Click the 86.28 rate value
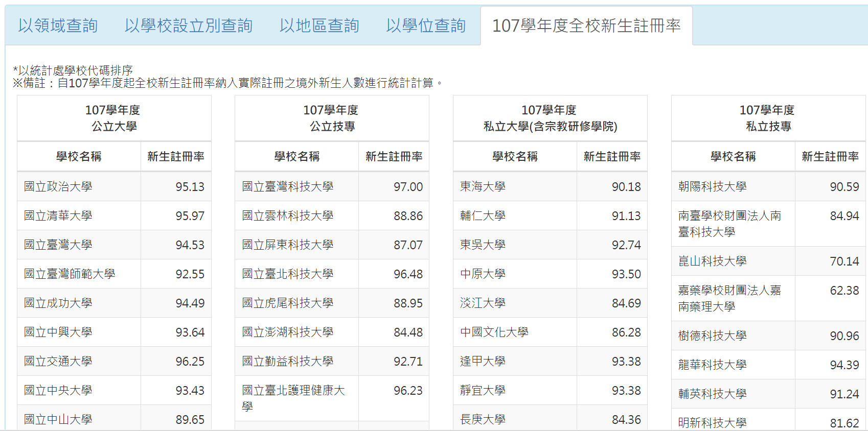 (626, 332)
